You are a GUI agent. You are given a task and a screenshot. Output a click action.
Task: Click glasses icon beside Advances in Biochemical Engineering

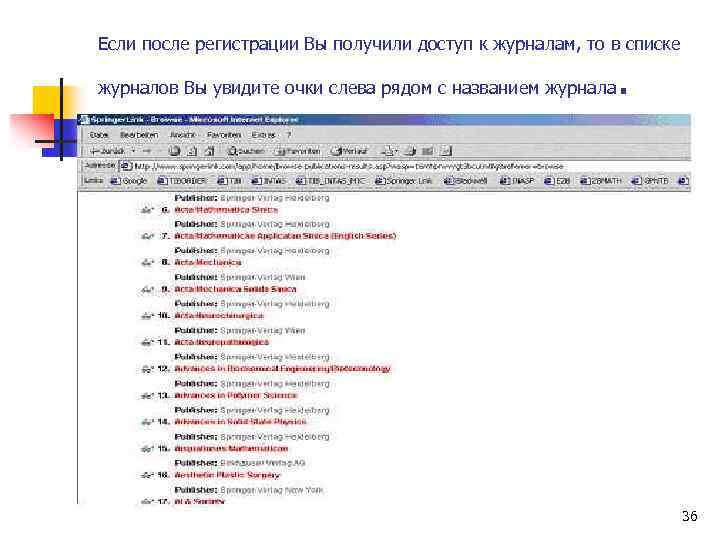tap(147, 370)
